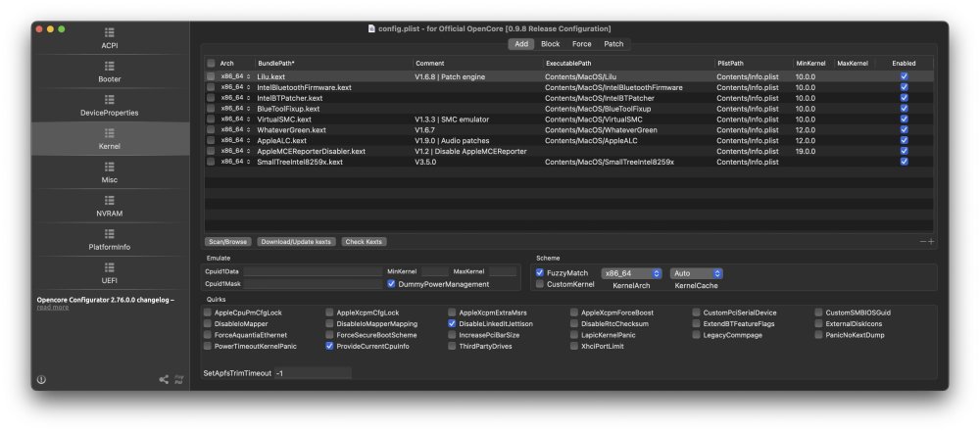Select the row checkbox left of WhateverGreen.kext
Viewport: 980px width, 432px height.
point(212,129)
